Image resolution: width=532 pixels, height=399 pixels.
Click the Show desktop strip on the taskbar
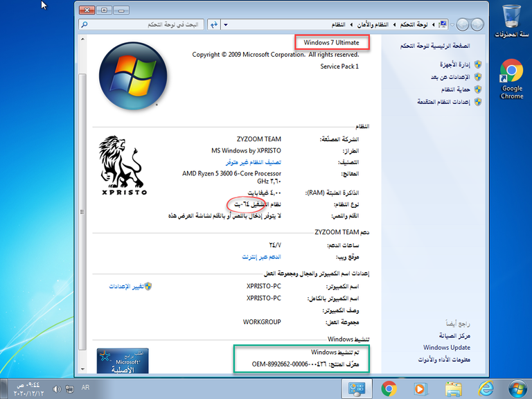pyautogui.click(x=3, y=389)
